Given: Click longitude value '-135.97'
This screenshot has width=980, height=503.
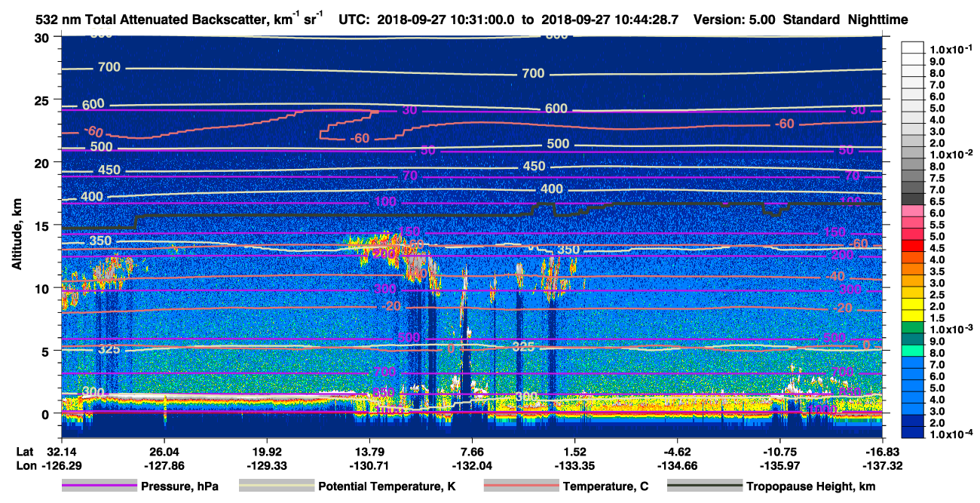Looking at the screenshot, I should [x=780, y=465].
